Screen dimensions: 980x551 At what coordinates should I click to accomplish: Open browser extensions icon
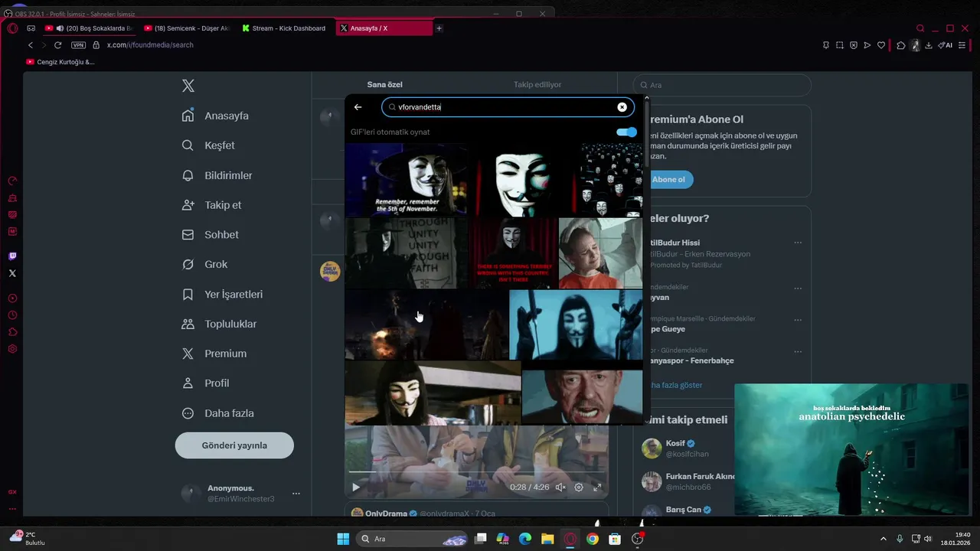tap(901, 45)
